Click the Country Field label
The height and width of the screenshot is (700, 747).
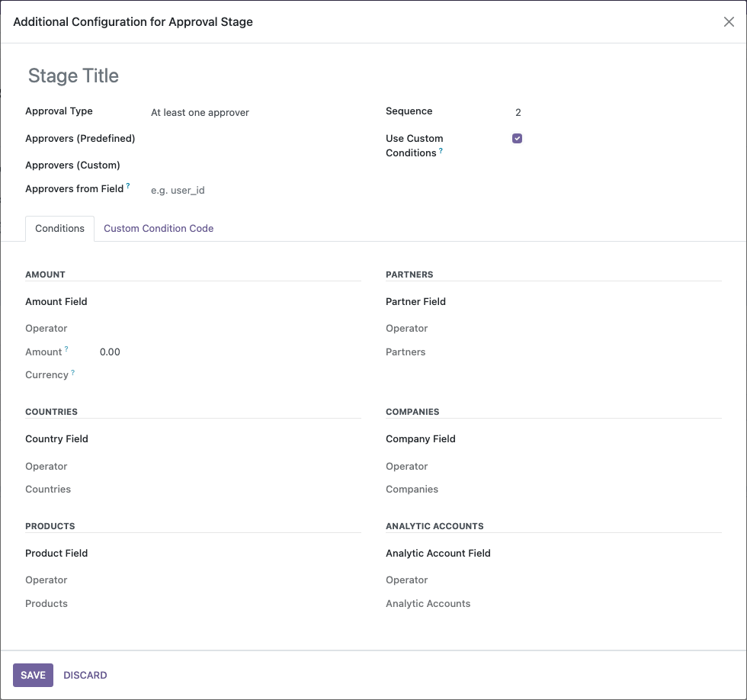(56, 439)
